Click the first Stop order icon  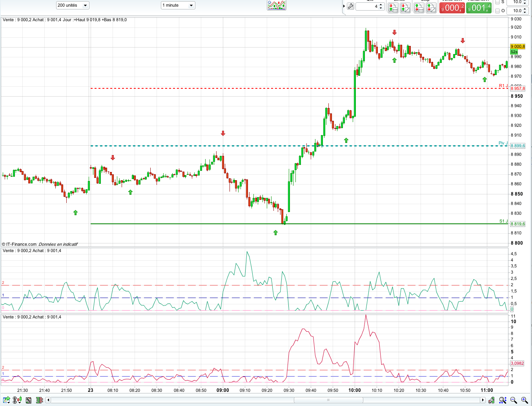pos(419,7)
